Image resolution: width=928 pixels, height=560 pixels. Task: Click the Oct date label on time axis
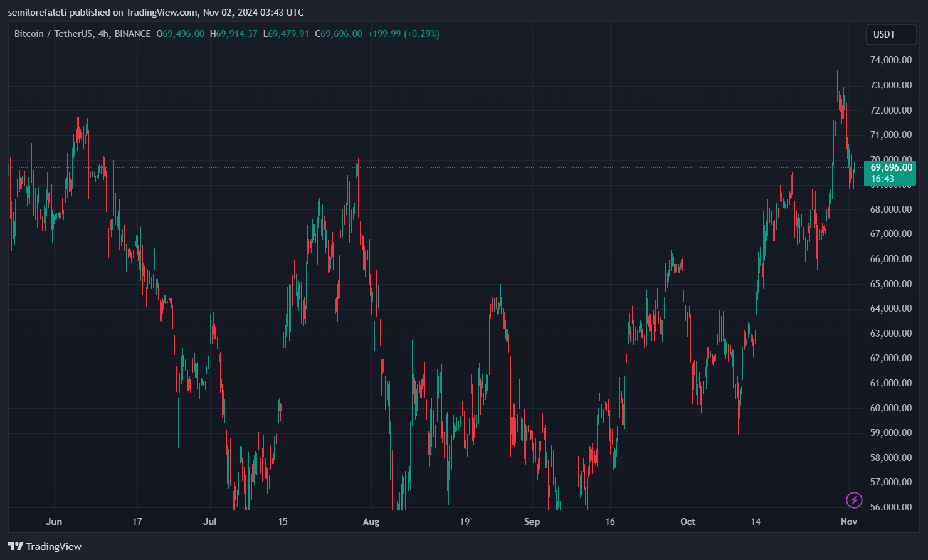(x=688, y=522)
